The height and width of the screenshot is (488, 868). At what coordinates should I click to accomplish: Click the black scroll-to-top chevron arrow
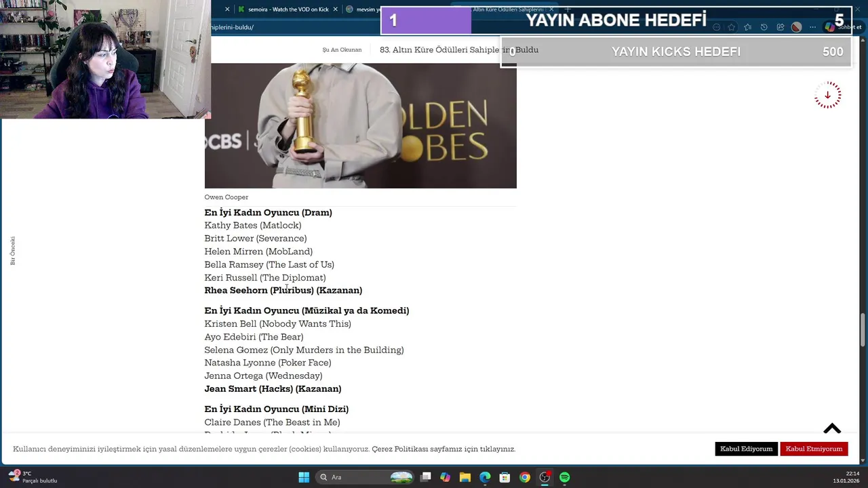[832, 428]
